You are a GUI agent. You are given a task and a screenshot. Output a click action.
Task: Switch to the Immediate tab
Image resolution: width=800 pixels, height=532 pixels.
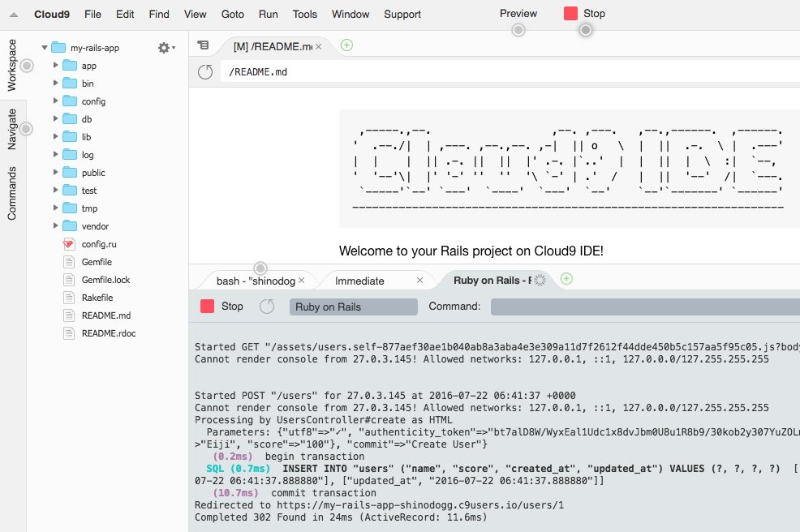point(358,280)
